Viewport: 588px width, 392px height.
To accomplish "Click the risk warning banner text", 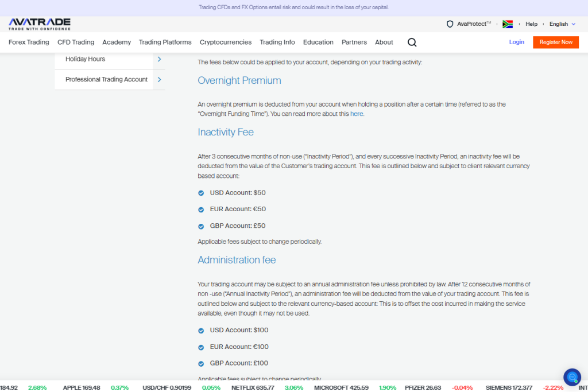I will [x=293, y=7].
